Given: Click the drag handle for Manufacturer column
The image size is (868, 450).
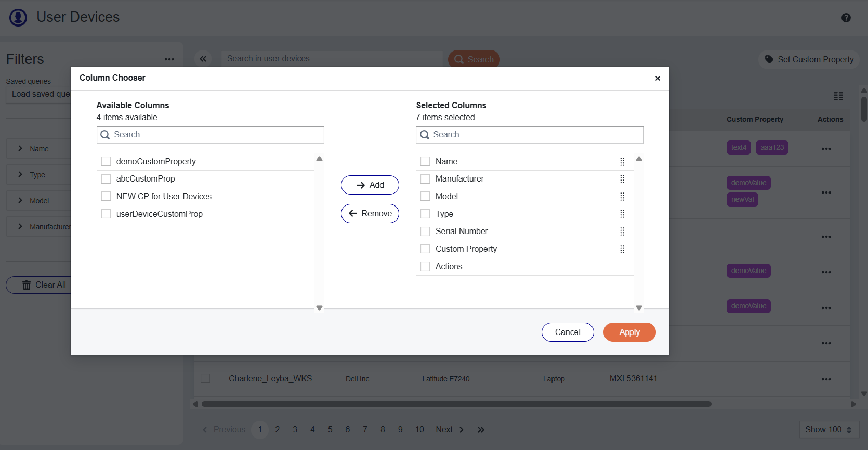Looking at the screenshot, I should tap(622, 179).
